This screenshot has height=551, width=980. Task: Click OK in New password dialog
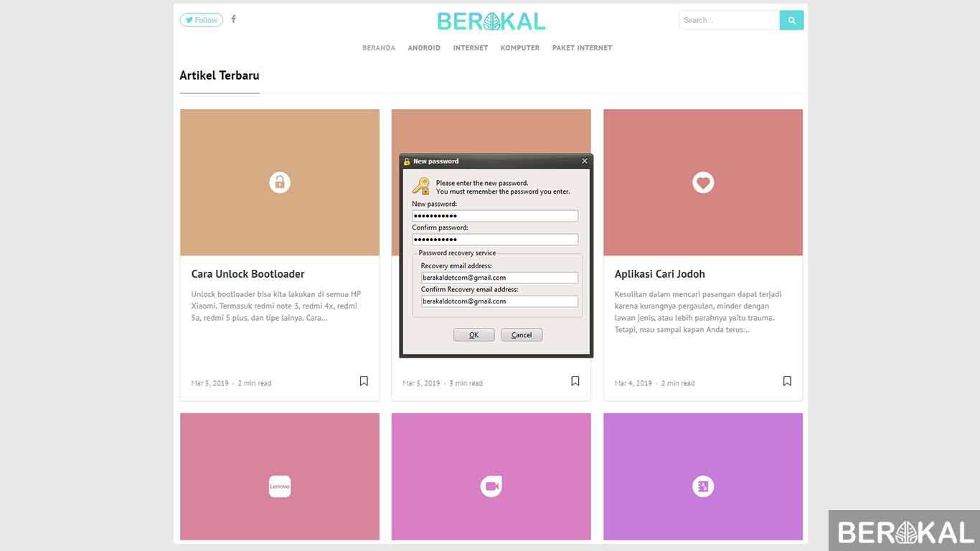pyautogui.click(x=473, y=335)
